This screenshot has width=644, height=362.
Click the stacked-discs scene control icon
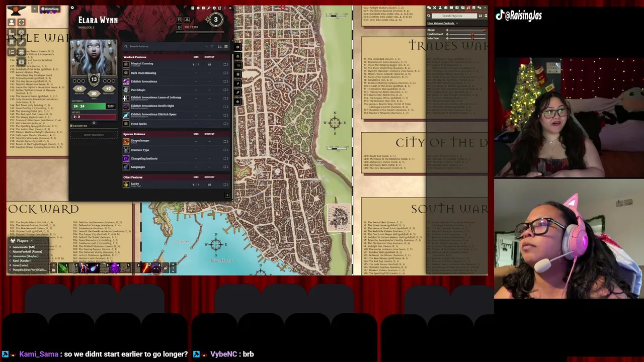point(22,52)
